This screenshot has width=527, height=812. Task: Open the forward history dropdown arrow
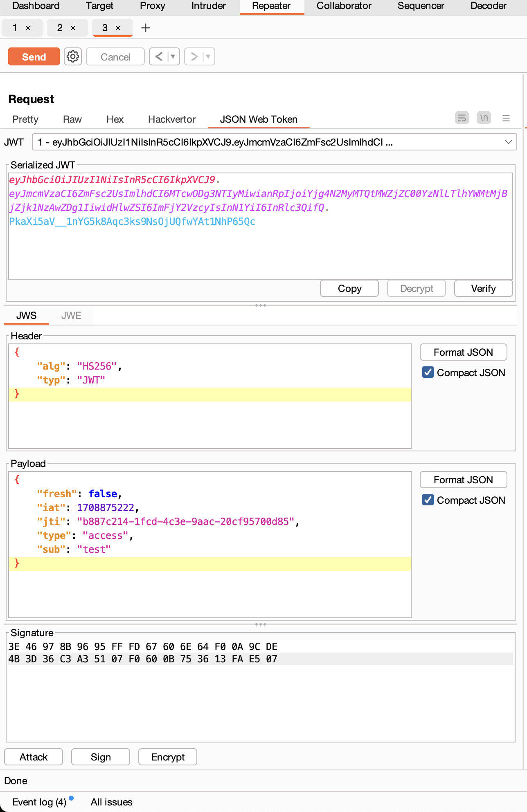208,56
